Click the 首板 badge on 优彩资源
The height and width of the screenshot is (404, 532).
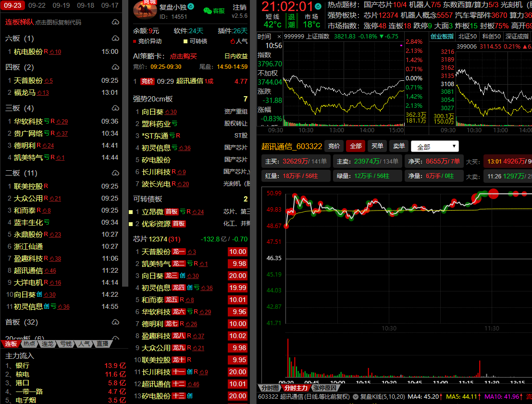179,224
